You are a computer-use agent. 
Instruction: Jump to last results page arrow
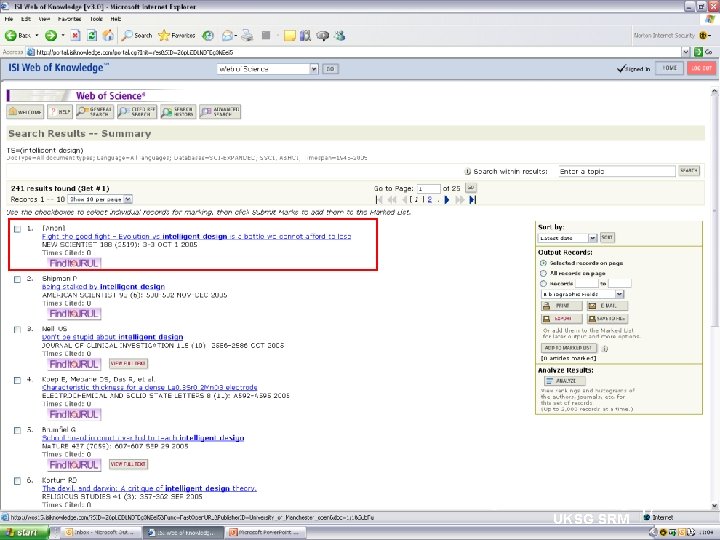coord(473,200)
